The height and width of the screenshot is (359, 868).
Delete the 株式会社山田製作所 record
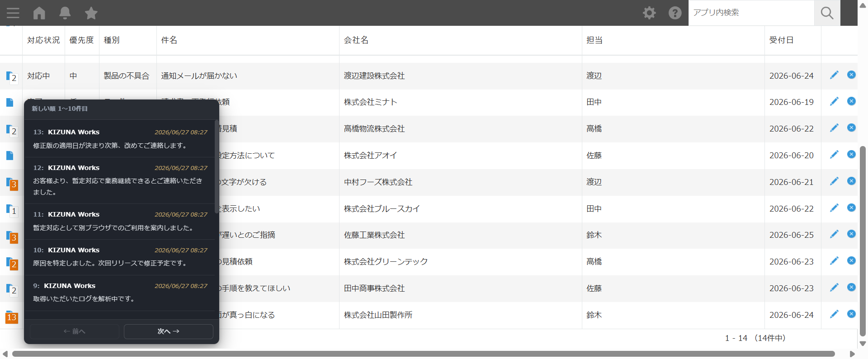tap(851, 314)
